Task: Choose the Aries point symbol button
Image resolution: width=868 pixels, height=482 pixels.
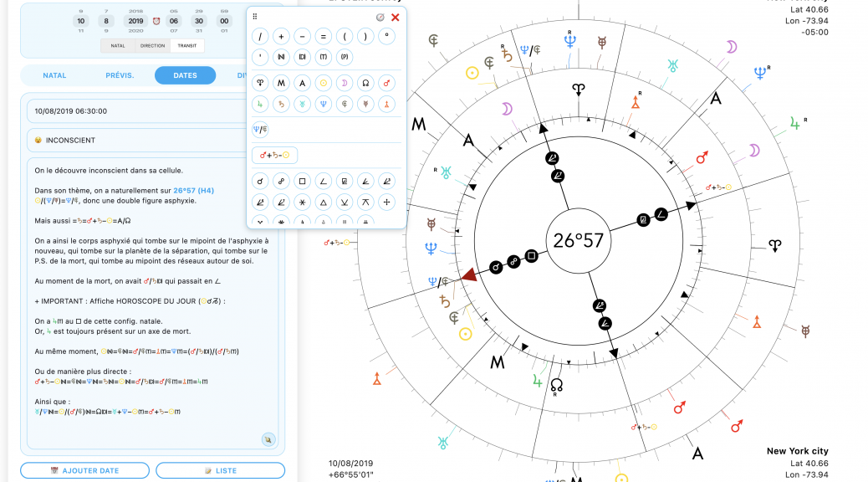Action: click(260, 83)
